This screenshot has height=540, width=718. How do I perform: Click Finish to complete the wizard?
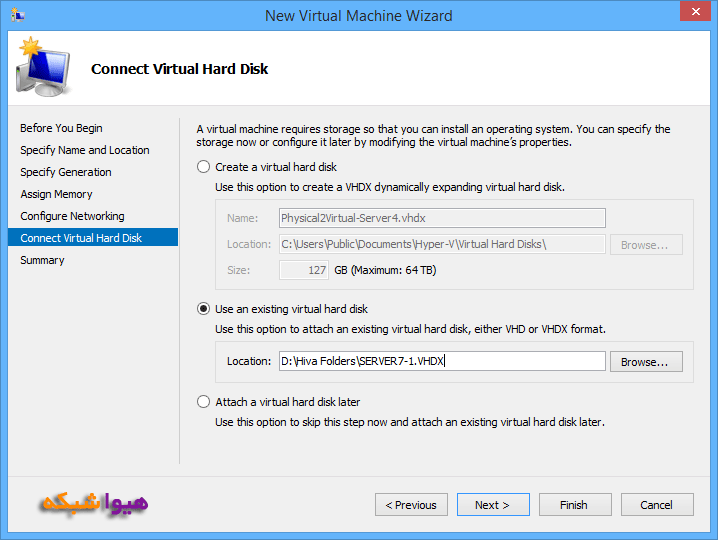point(575,505)
